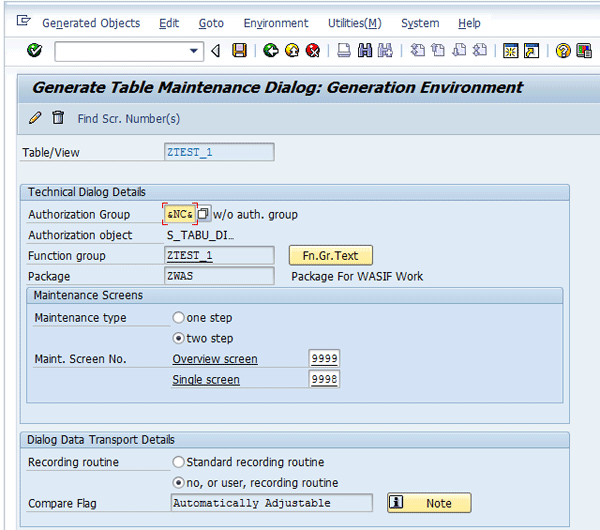This screenshot has width=600, height=530.
Task: Open the Generated Objects menu
Action: coord(91,23)
